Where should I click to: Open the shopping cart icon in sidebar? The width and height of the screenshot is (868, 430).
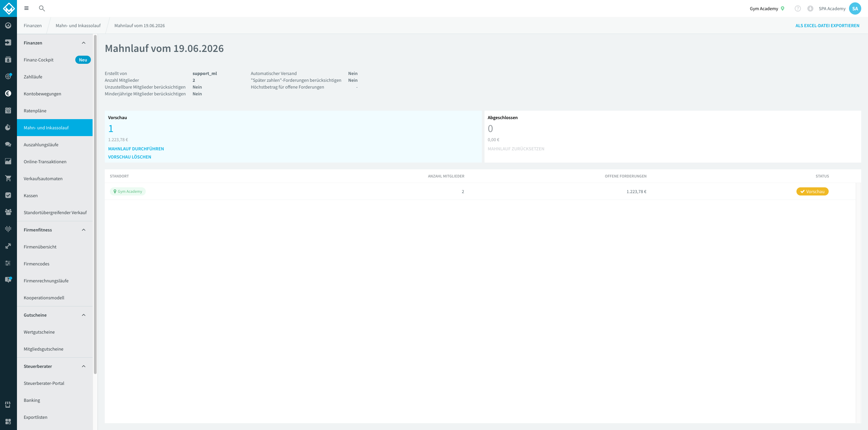click(8, 178)
